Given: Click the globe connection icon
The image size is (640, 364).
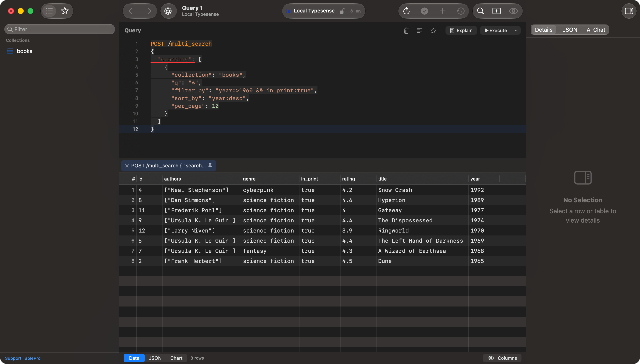Looking at the screenshot, I should [x=168, y=11].
